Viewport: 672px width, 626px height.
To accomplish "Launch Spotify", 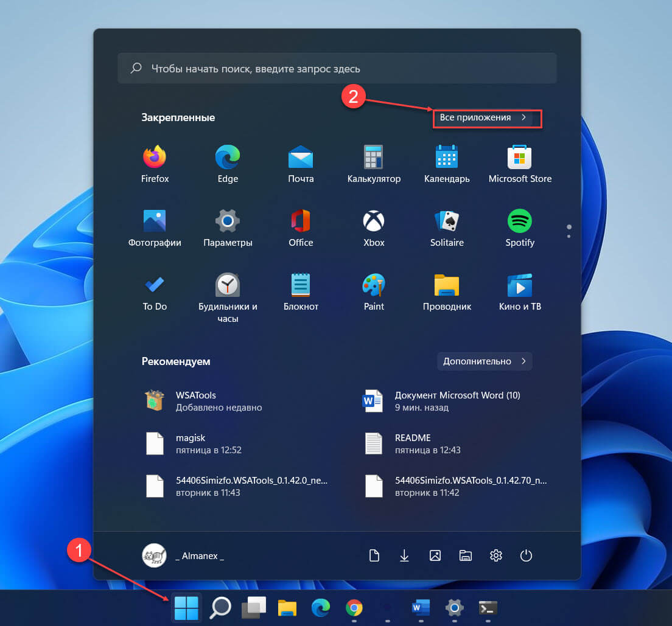I will pos(520,228).
